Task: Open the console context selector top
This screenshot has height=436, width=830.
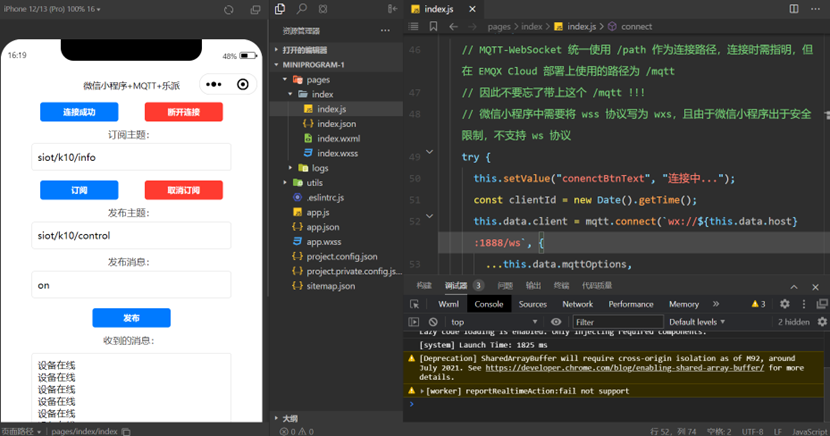Action: 494,322
